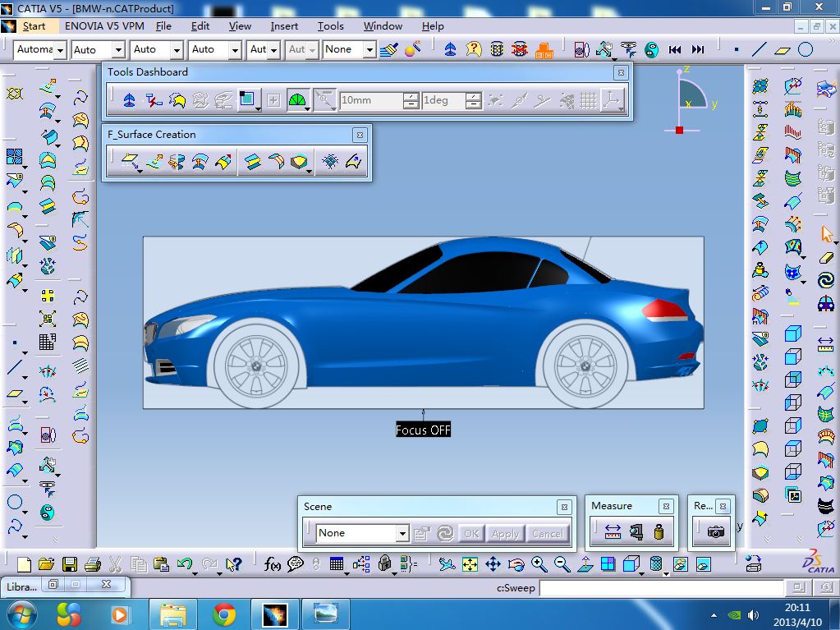840x630 pixels.
Task: Click the 1deg angle field in Tools Dashboard
Action: coord(443,100)
